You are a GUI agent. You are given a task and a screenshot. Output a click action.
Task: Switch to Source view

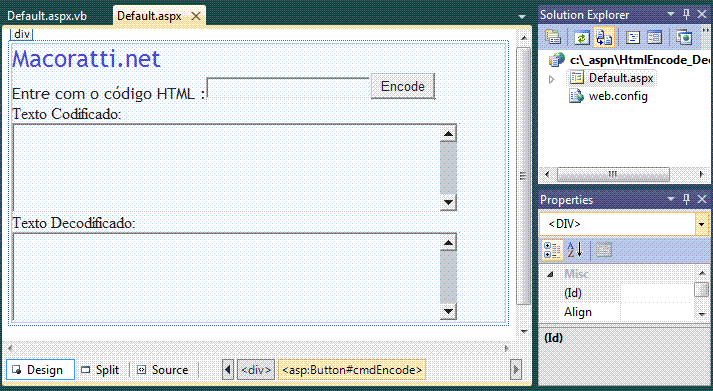(x=163, y=370)
